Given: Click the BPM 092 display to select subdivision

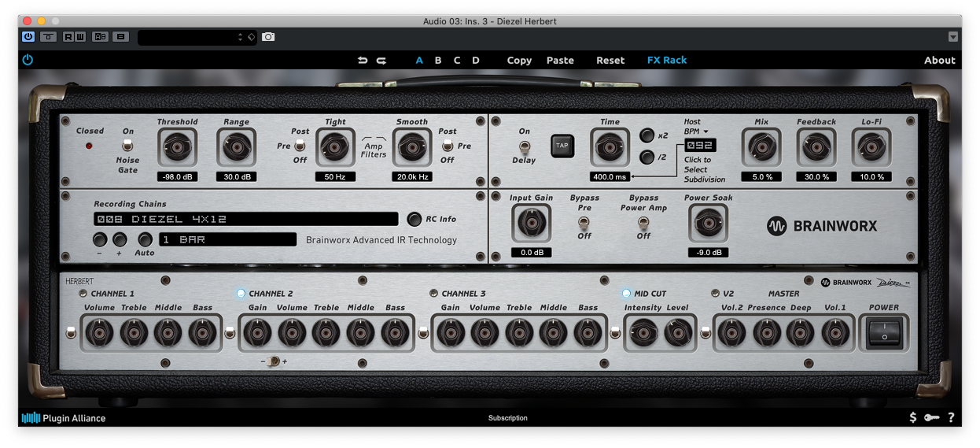Looking at the screenshot, I should tap(700, 146).
